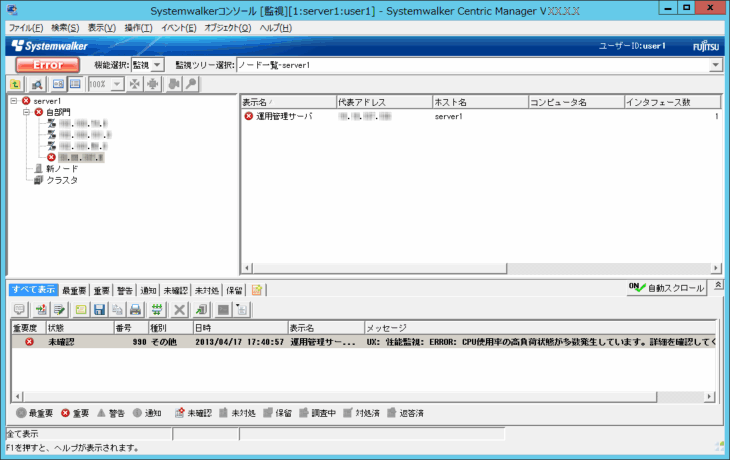The height and width of the screenshot is (460, 730).
Task: Open the 検索(S) menu
Action: tap(65, 28)
